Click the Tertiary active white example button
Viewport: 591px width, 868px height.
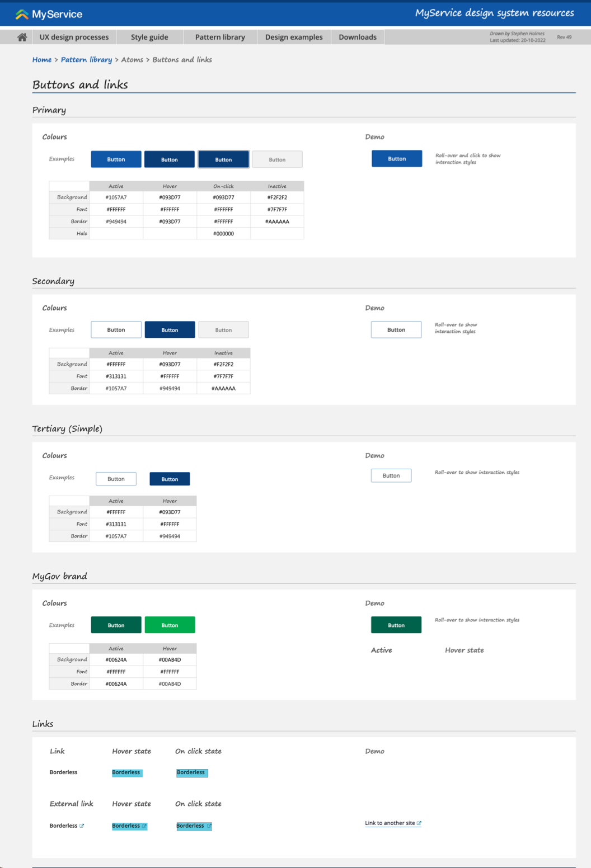coord(116,479)
